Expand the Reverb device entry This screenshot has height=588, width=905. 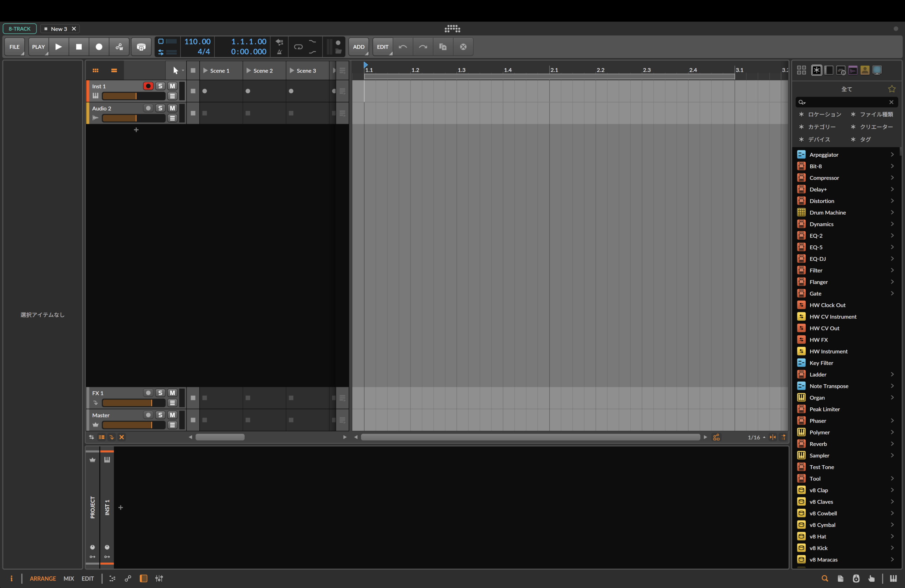(x=892, y=444)
